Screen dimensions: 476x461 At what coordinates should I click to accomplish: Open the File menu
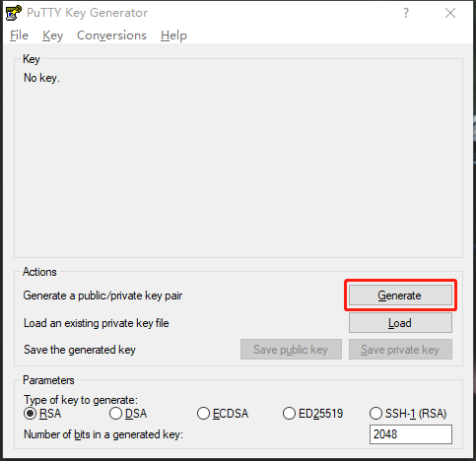(19, 35)
